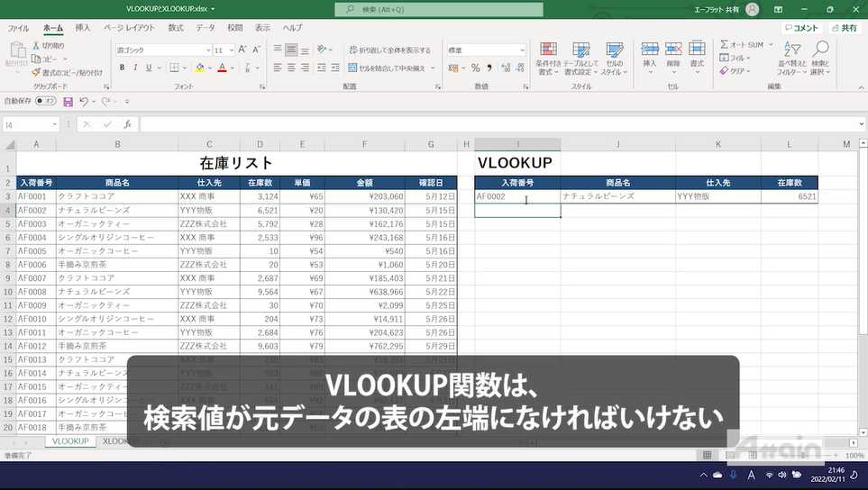The width and height of the screenshot is (868, 490).
Task: Open the Name Box dropdown arrow
Action: coord(54,124)
